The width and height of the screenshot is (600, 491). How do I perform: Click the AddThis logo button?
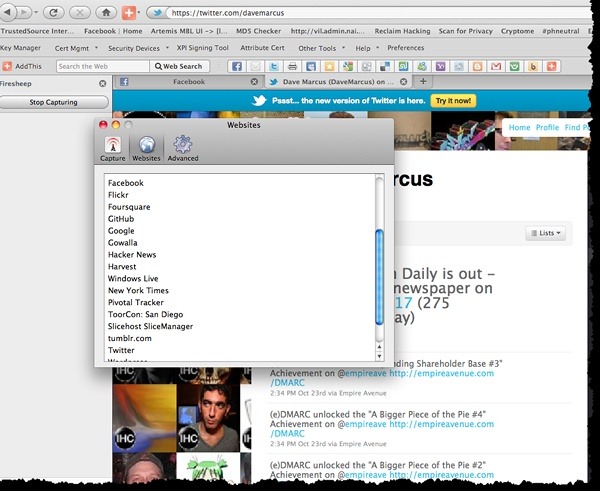(22, 66)
